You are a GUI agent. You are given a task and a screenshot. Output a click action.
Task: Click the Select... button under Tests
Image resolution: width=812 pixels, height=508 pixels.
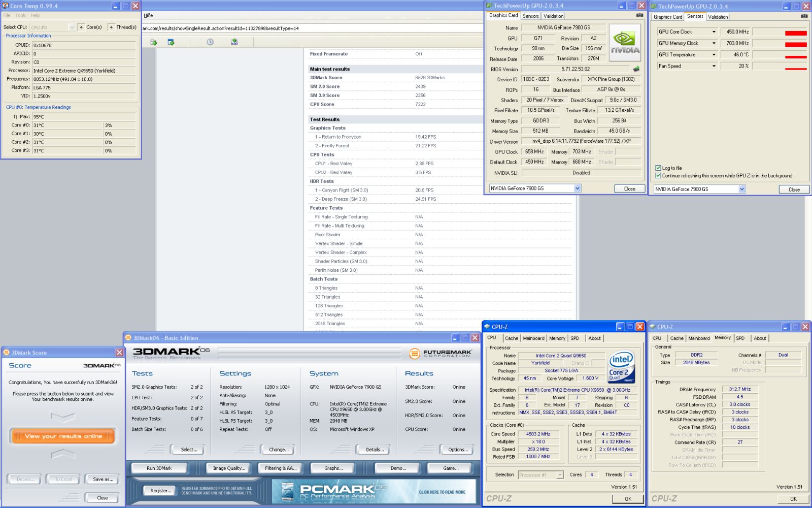click(189, 450)
